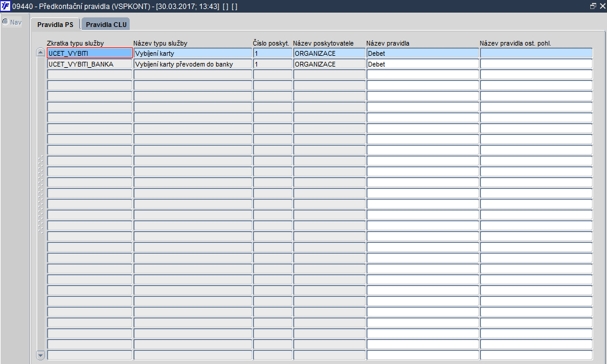Open the Pravidla CLU tab
This screenshot has width=607, height=364.
click(x=106, y=25)
